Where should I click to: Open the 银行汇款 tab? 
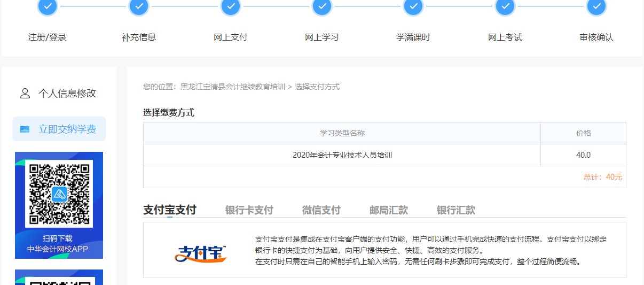pos(456,210)
